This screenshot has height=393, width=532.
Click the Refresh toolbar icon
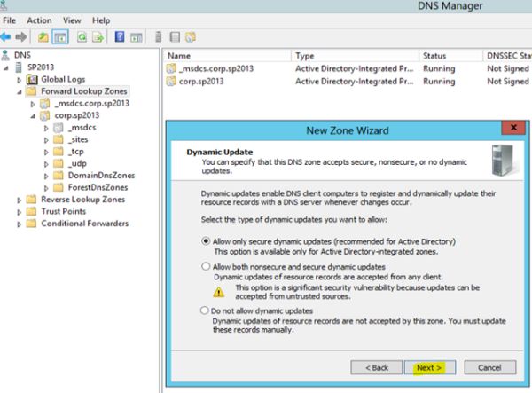pyautogui.click(x=82, y=37)
